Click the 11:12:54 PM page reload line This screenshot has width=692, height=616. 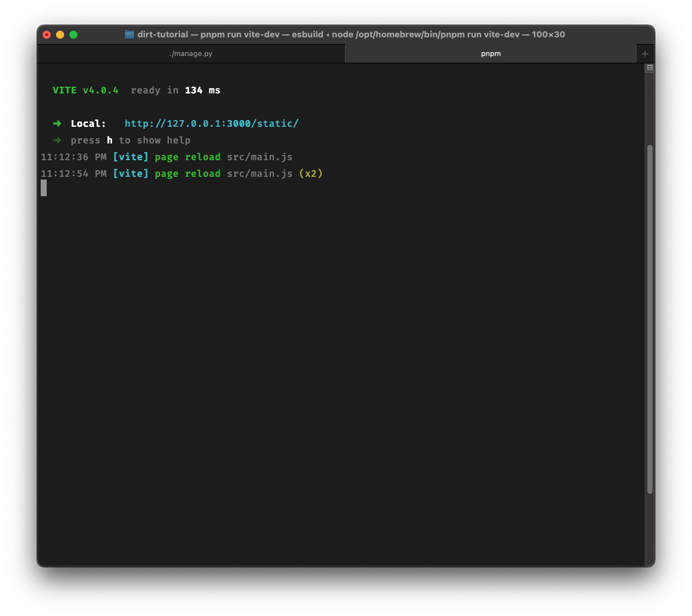tap(182, 174)
